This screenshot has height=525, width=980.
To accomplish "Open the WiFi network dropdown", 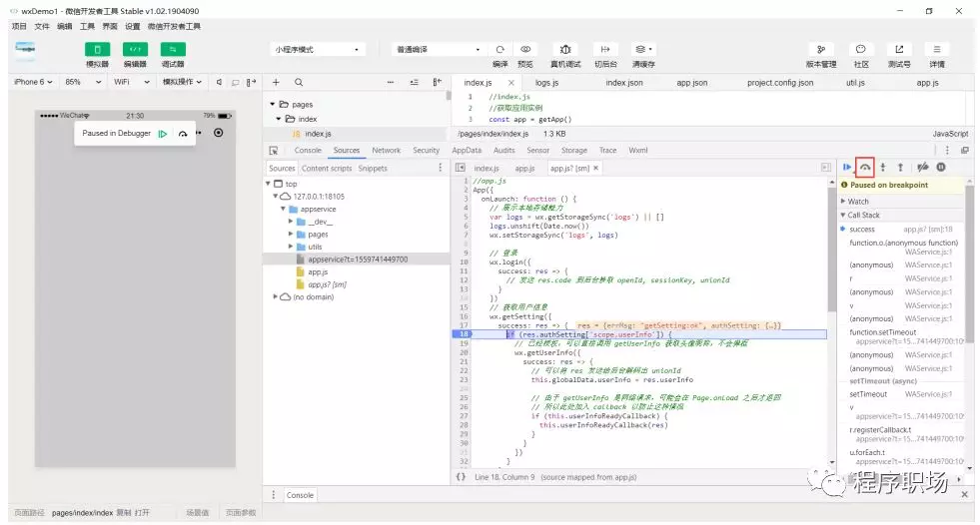I will click(132, 82).
